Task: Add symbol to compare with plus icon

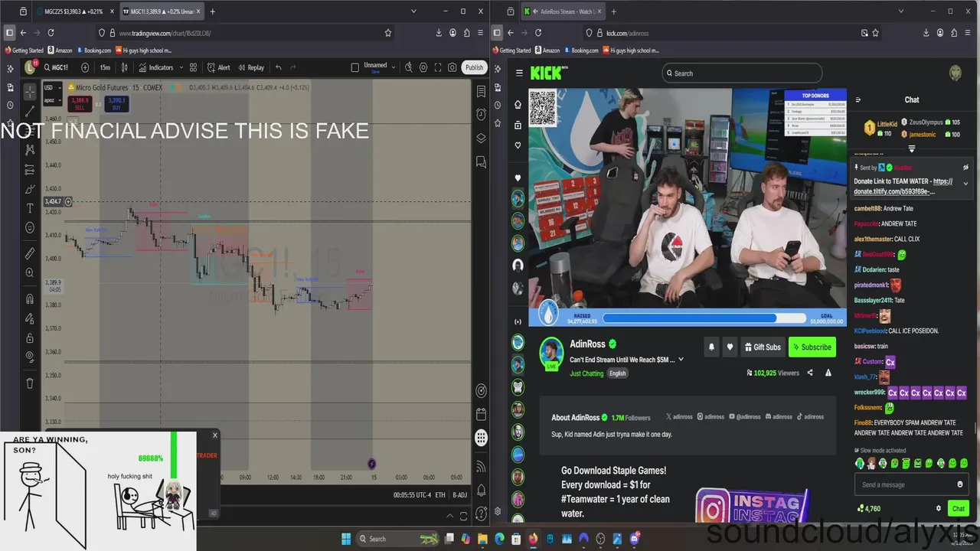Action: pyautogui.click(x=85, y=67)
